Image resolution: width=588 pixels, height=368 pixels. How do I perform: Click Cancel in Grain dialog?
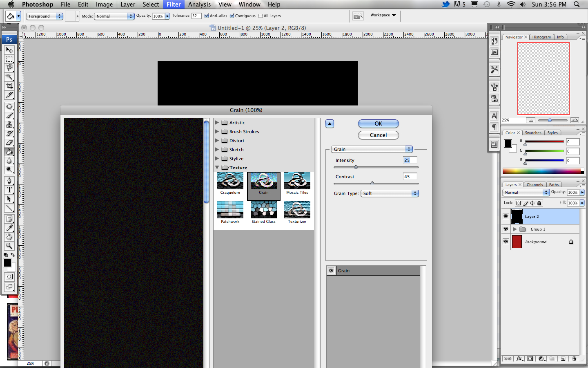coord(379,135)
